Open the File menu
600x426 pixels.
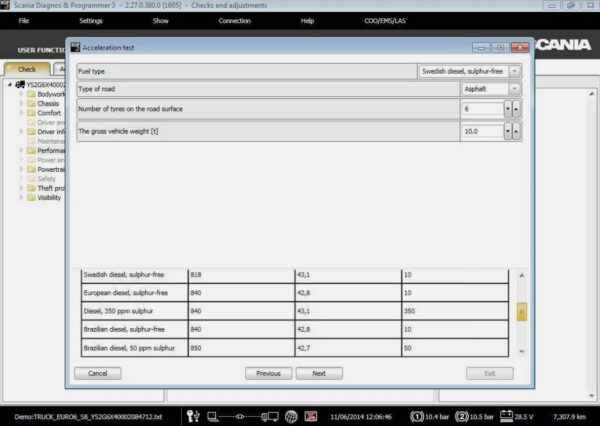point(24,21)
